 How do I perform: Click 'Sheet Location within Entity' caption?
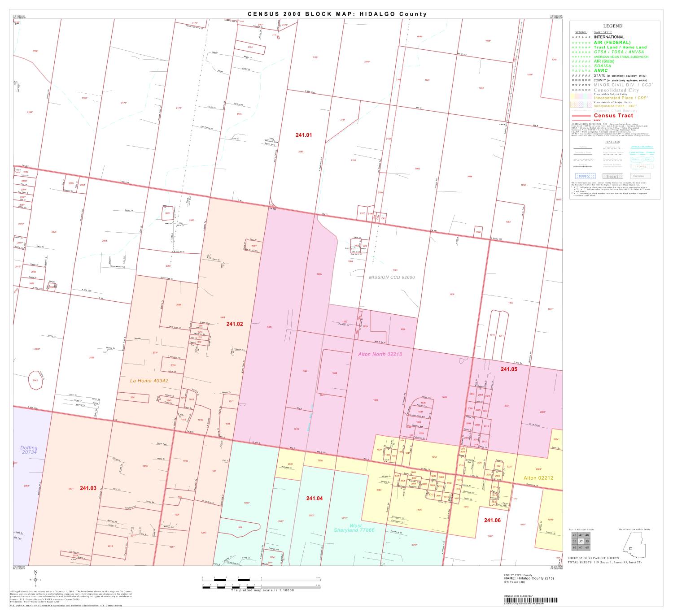pyautogui.click(x=634, y=529)
